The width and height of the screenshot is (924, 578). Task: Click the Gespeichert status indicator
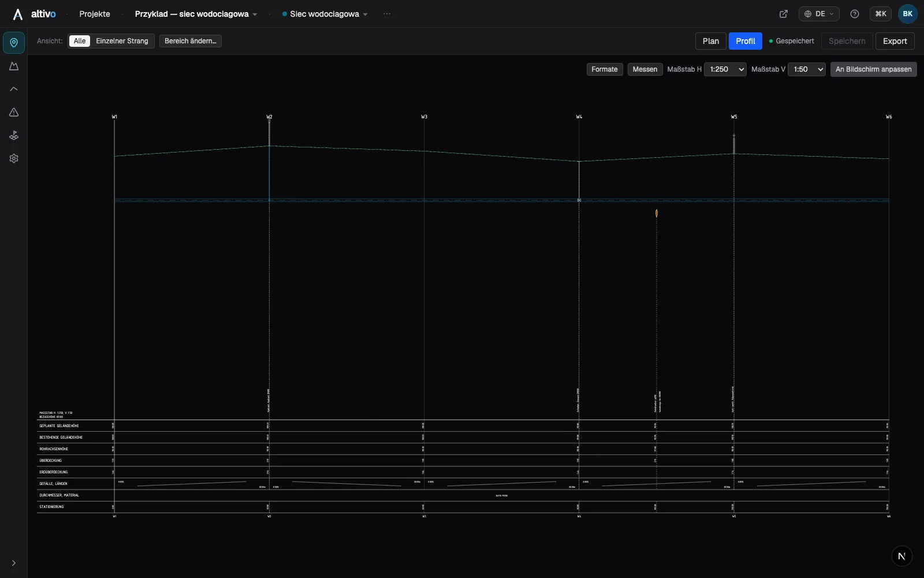pos(792,41)
